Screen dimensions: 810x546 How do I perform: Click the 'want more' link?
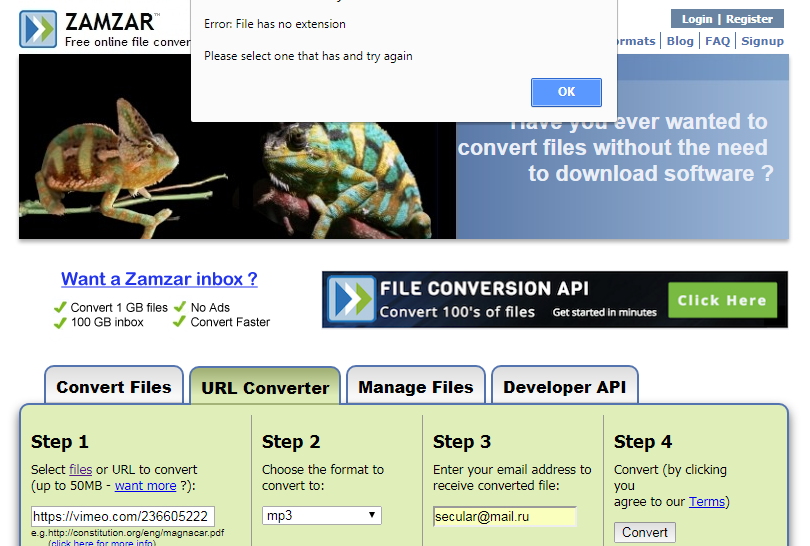146,486
